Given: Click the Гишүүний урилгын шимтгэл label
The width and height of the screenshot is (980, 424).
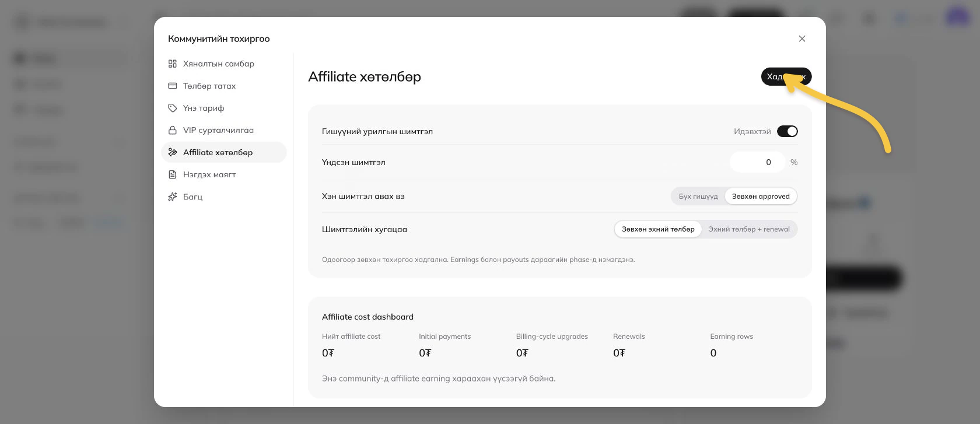Looking at the screenshot, I should (x=377, y=131).
